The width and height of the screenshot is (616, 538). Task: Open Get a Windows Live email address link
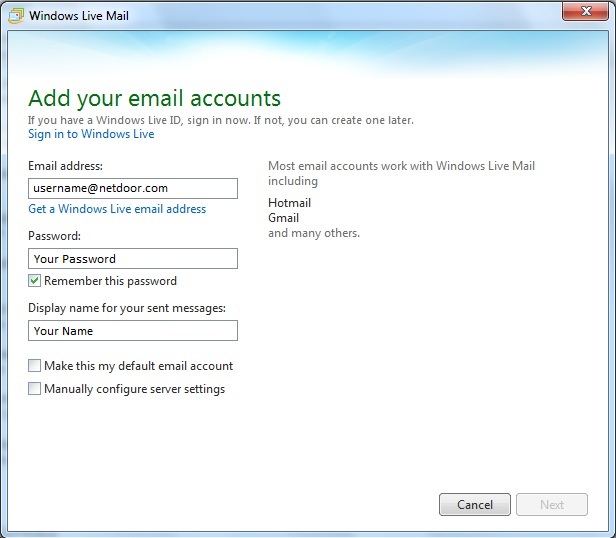tap(117, 209)
